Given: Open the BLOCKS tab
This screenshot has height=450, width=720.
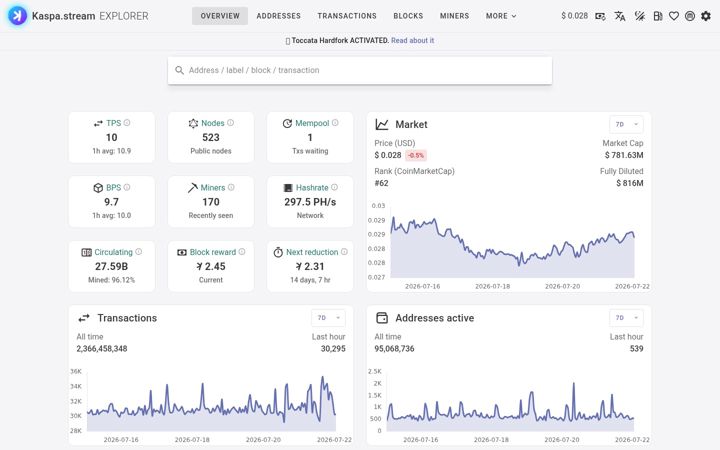Looking at the screenshot, I should point(408,16).
